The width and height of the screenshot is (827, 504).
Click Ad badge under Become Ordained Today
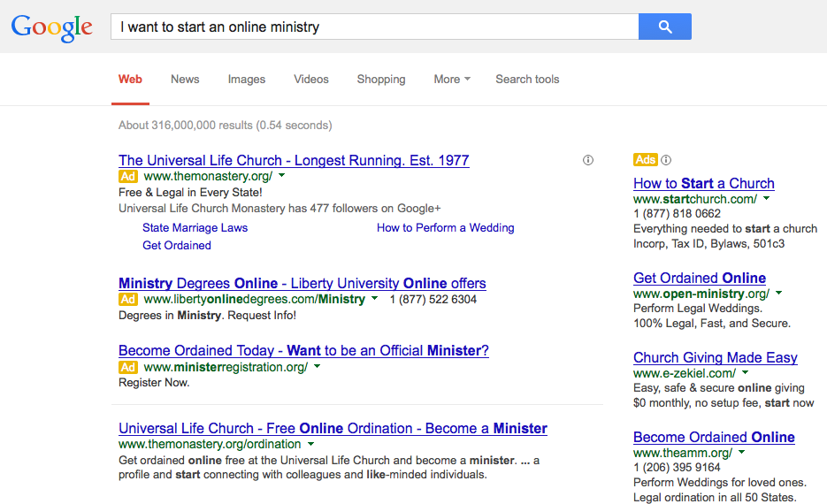(128, 368)
